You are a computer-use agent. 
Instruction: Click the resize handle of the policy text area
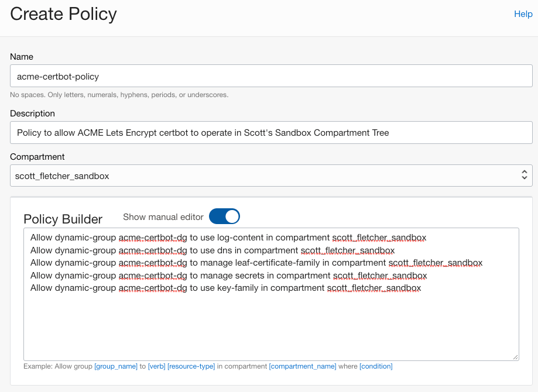(x=515, y=356)
